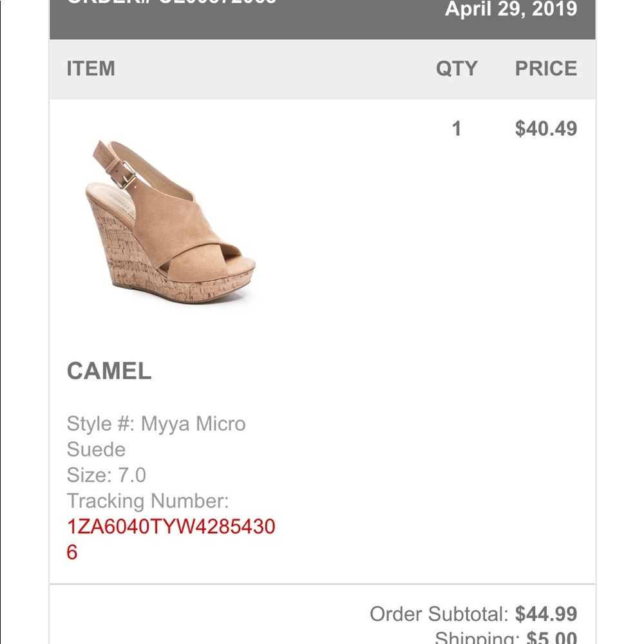Image resolution: width=644 pixels, height=644 pixels.
Task: Click the camel wedge shoe product image
Action: [x=170, y=222]
